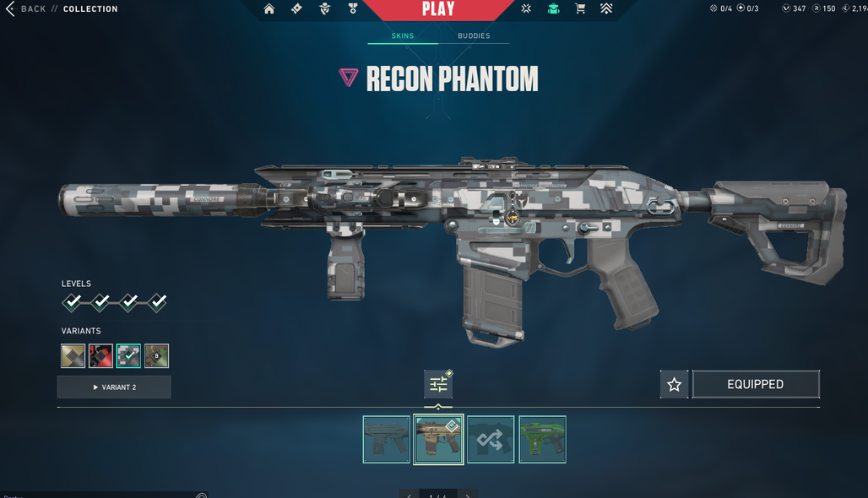This screenshot has height=498, width=868.
Task: Select the green Phantom skin thumbnail
Action: click(x=542, y=440)
